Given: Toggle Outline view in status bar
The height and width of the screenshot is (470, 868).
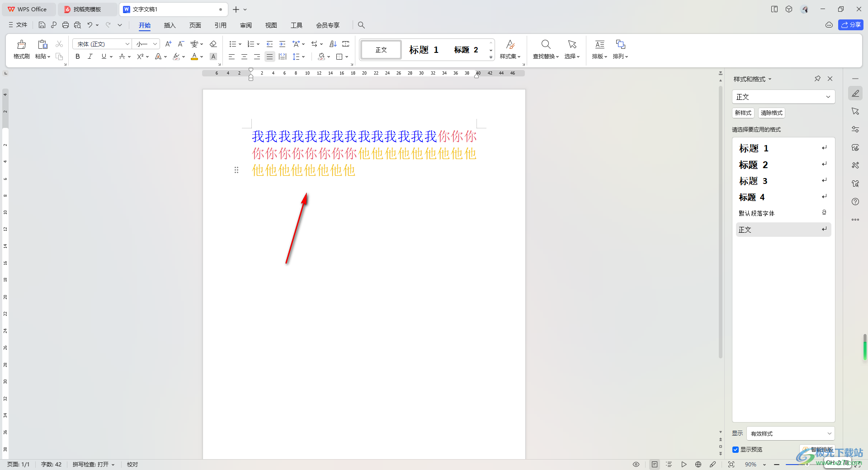Looking at the screenshot, I should coord(669,464).
